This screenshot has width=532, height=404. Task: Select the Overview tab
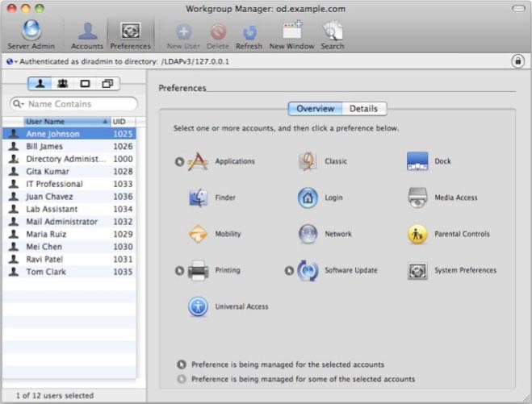(x=315, y=108)
